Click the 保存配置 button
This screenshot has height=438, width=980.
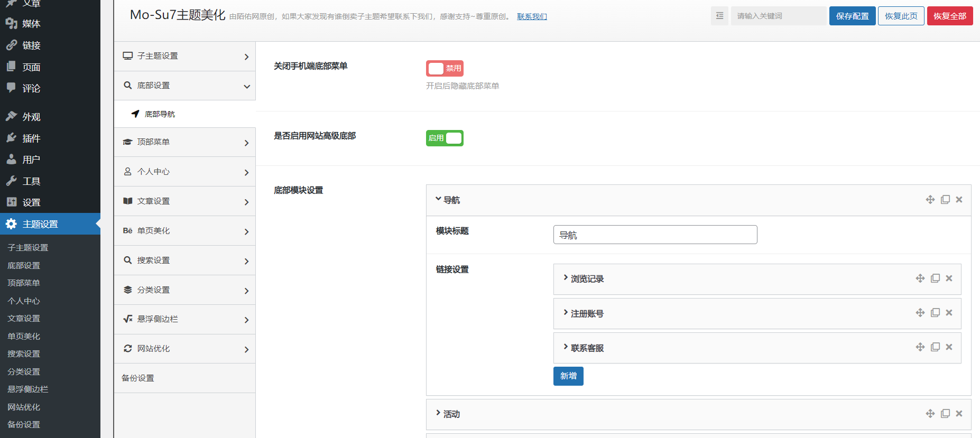pyautogui.click(x=852, y=16)
